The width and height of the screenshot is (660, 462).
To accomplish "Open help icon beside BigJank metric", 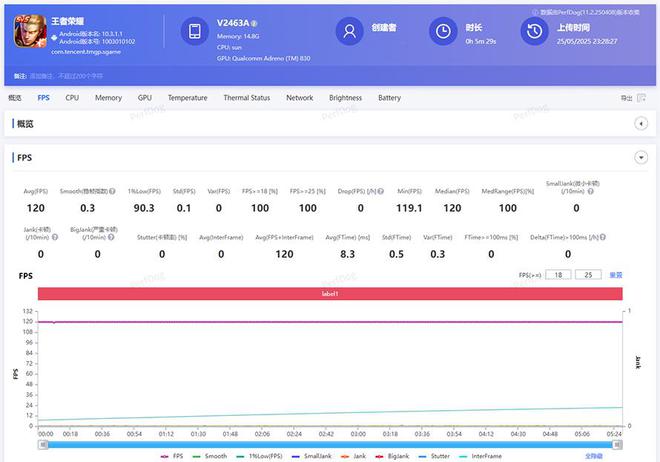I will [111, 237].
